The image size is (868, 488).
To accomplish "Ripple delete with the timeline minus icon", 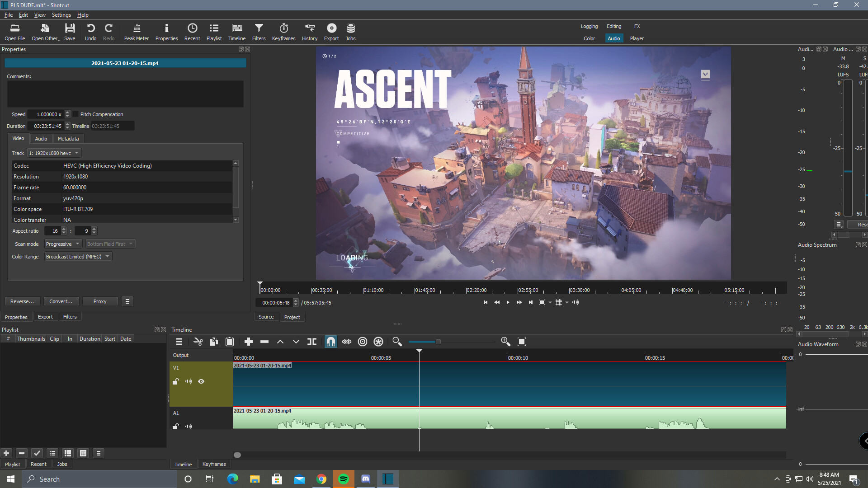I will tap(264, 342).
